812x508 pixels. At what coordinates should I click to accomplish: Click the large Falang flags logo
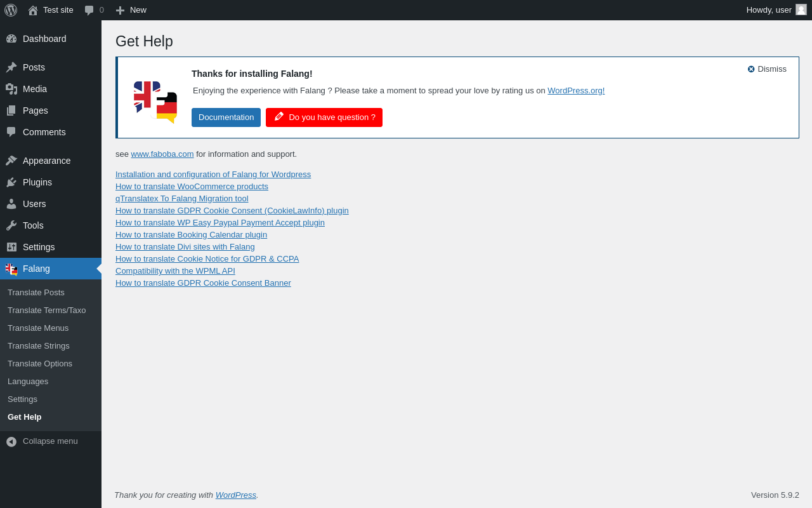(155, 102)
